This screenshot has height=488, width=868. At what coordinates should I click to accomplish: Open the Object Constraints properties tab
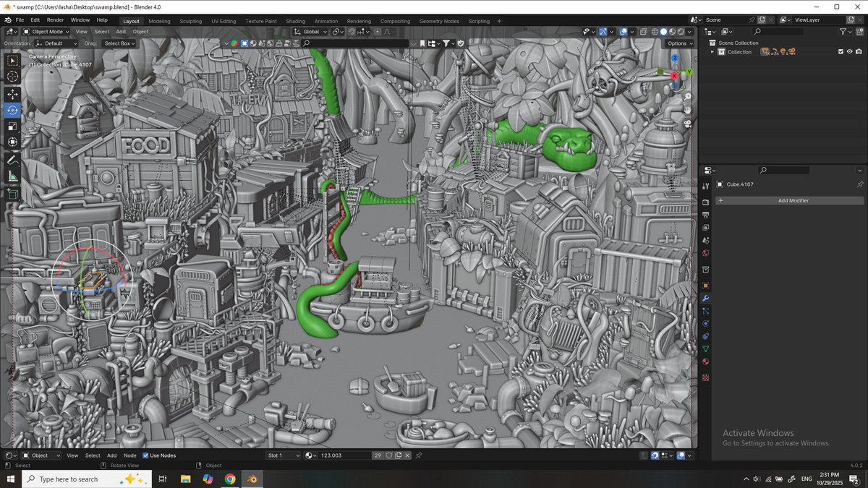[706, 336]
